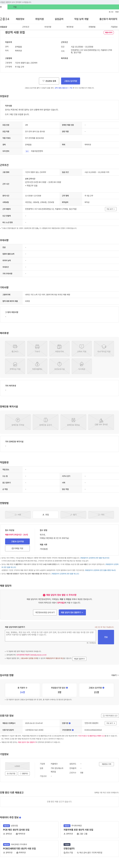Image resolution: width=119 pixels, height=868 pixels.
Task: Open the 채용정보 main menu
Action: click(x=20, y=19)
